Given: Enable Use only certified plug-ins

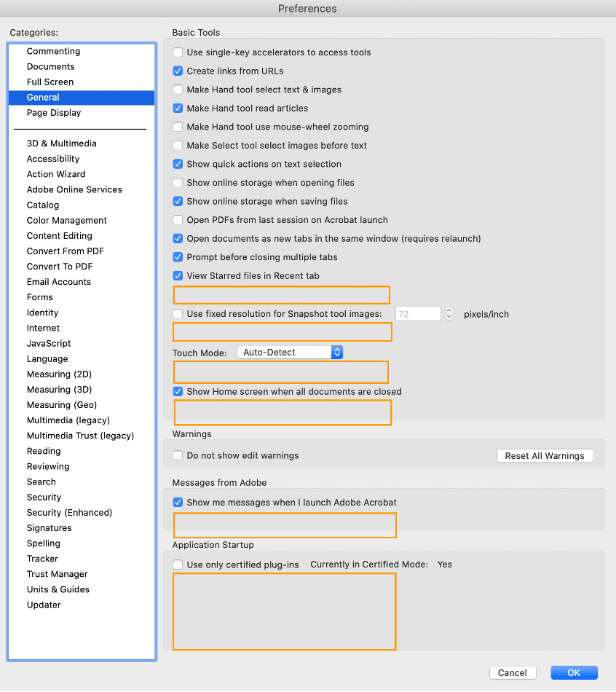Looking at the screenshot, I should (178, 564).
